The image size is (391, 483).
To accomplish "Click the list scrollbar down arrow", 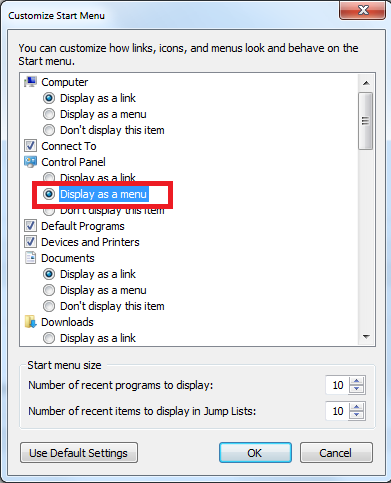I will click(x=366, y=337).
